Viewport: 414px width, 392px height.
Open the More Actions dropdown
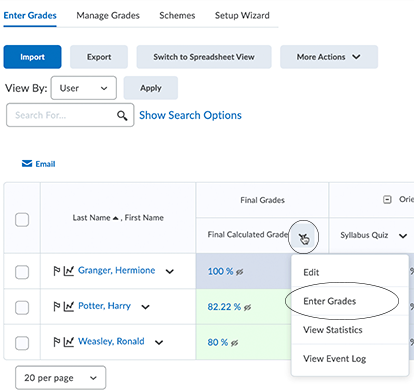(x=329, y=57)
